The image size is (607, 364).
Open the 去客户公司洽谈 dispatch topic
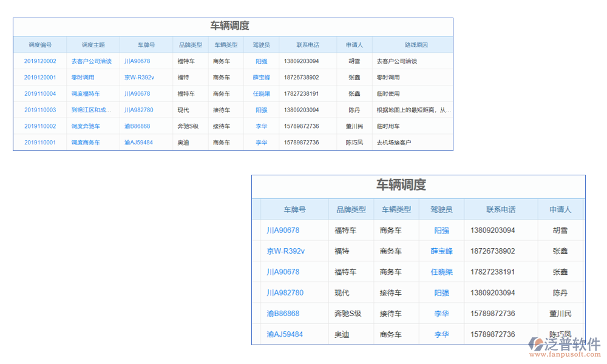(92, 61)
